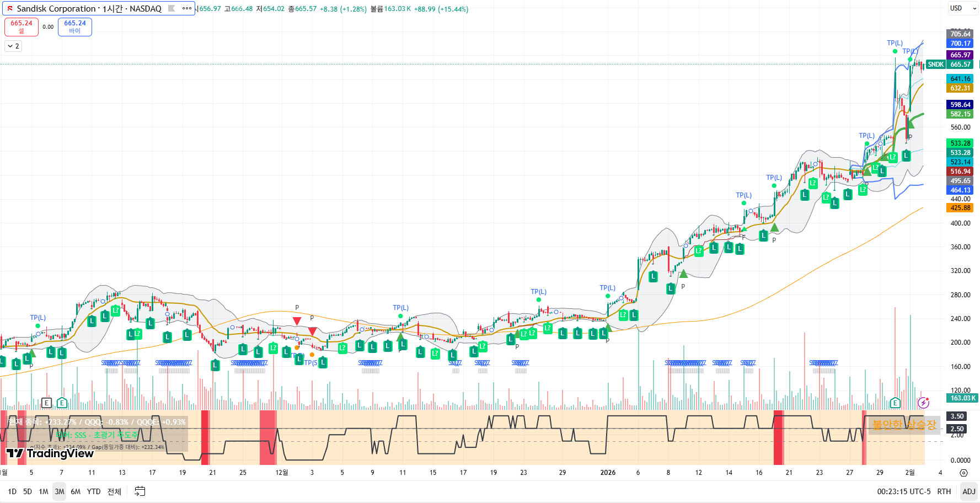Viewport: 980px width, 503px height.
Task: Click the 불안한 상승장 status label
Action: [904, 425]
